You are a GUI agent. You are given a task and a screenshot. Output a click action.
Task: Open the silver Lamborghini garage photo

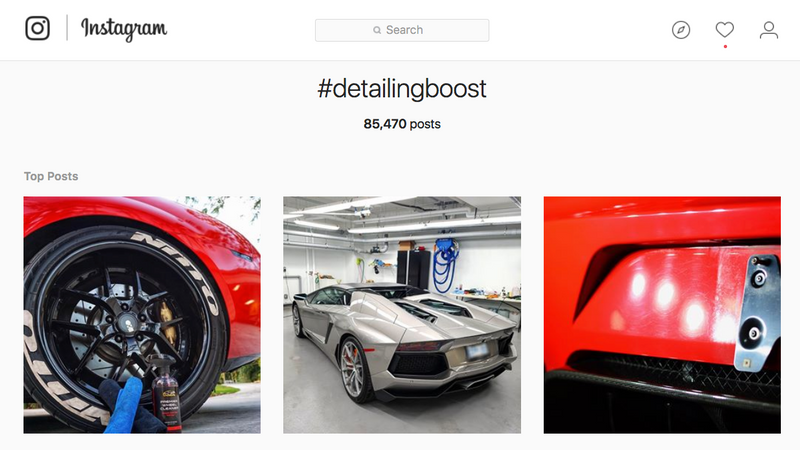pyautogui.click(x=402, y=315)
